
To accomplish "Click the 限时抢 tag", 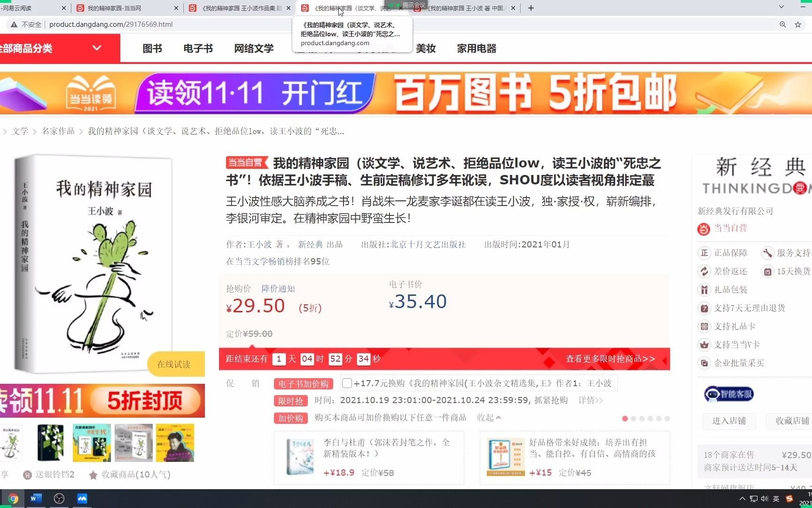I will (291, 401).
